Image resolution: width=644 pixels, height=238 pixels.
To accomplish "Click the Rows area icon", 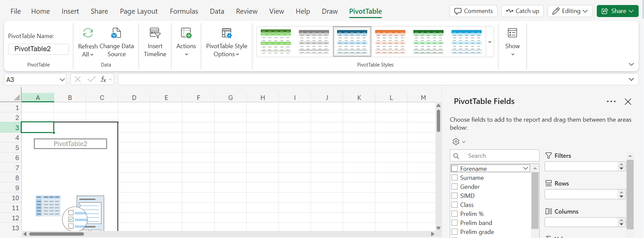I will tap(549, 184).
